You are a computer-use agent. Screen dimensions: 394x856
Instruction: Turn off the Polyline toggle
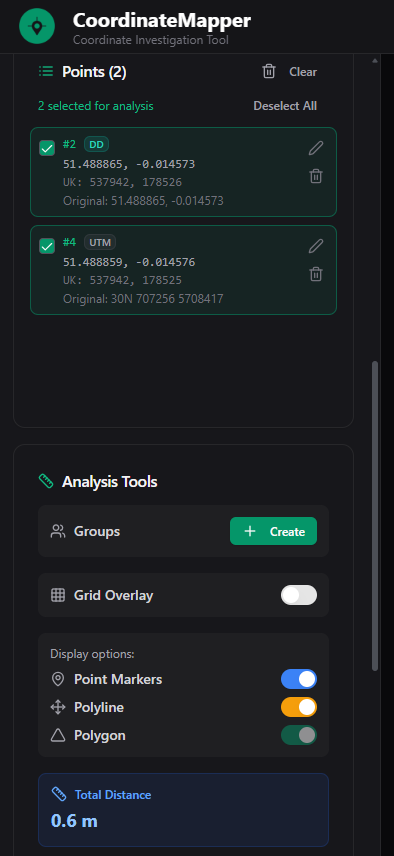click(299, 708)
